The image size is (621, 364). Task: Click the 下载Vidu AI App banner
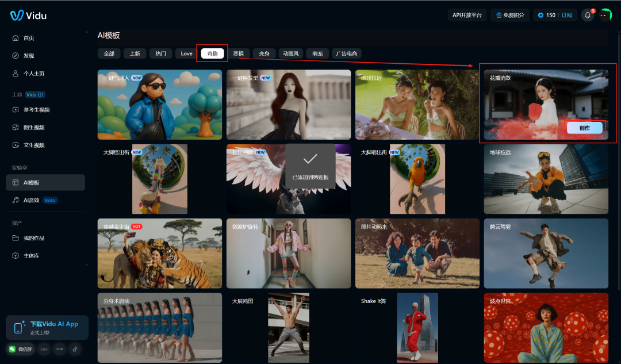point(47,327)
